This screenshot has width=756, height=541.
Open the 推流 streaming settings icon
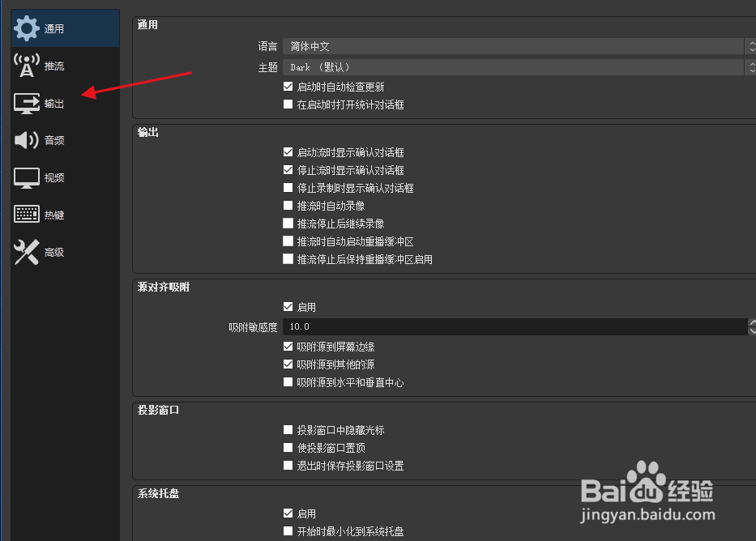click(x=26, y=64)
